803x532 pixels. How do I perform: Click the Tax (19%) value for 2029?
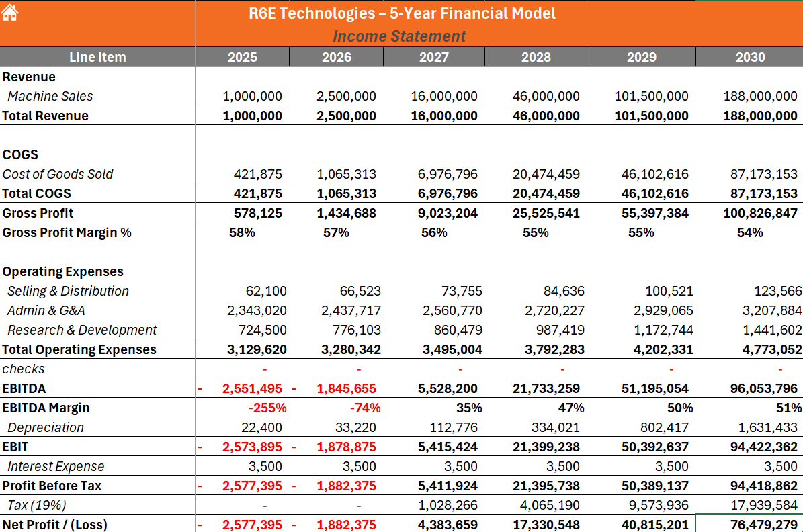pos(657,505)
